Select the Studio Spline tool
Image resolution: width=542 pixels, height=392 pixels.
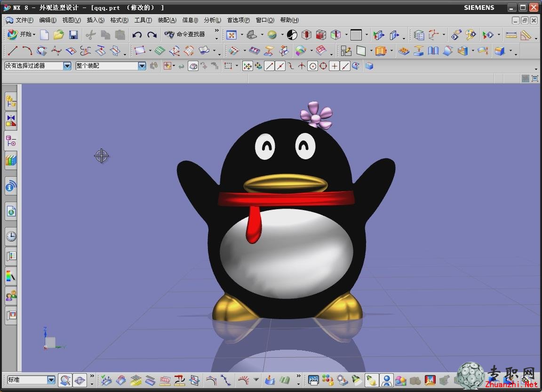tap(56, 51)
